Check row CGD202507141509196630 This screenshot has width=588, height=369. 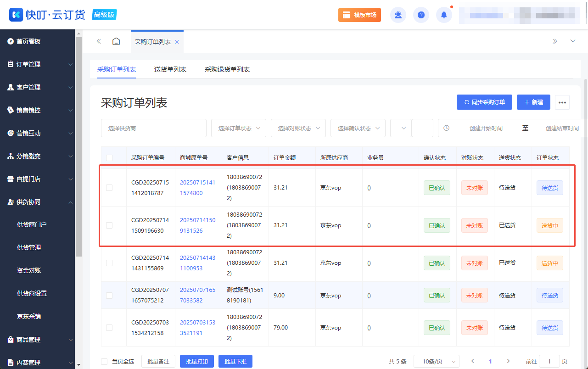click(x=109, y=225)
